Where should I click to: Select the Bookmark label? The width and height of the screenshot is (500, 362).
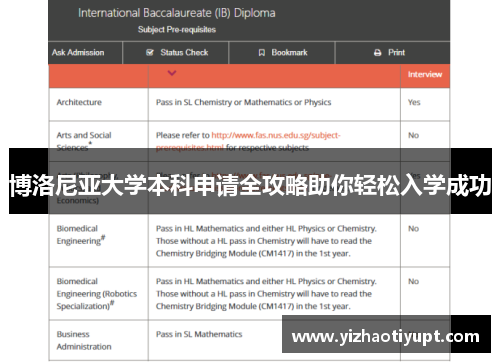(x=289, y=52)
